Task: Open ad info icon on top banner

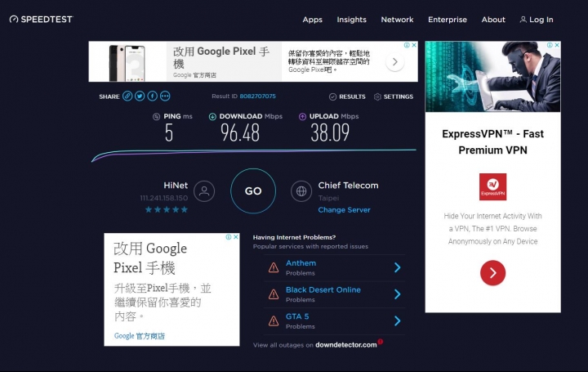Action: [407, 45]
